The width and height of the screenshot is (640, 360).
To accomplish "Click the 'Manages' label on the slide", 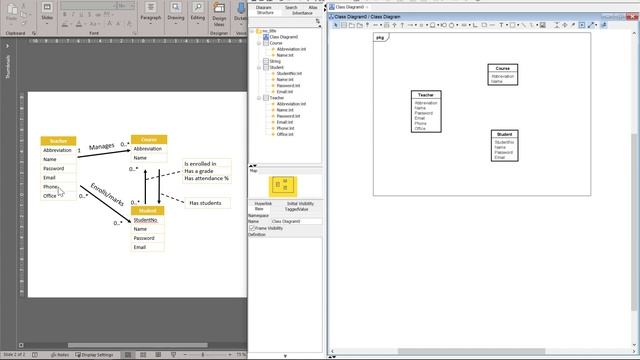I will pos(102,146).
